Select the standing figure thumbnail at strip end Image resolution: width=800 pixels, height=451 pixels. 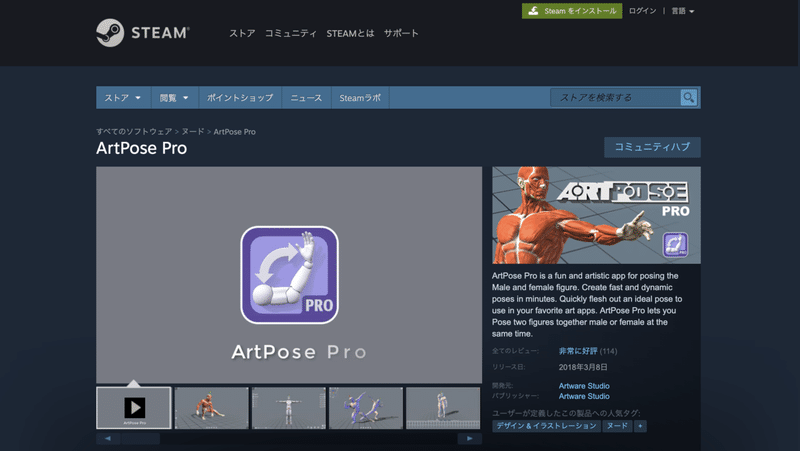(443, 408)
